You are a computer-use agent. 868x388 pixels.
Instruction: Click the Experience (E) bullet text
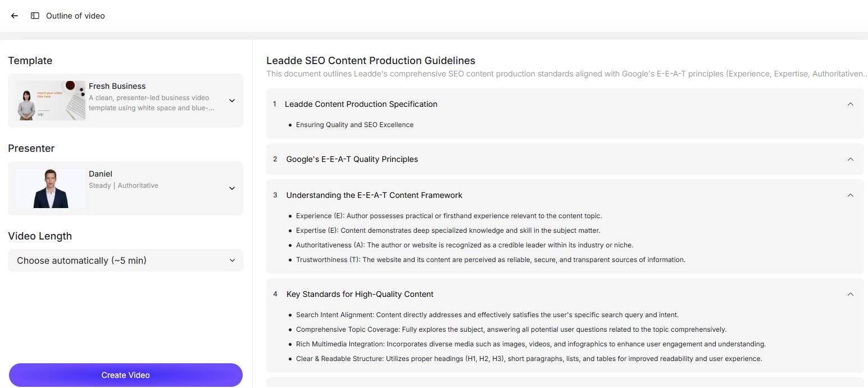click(449, 216)
